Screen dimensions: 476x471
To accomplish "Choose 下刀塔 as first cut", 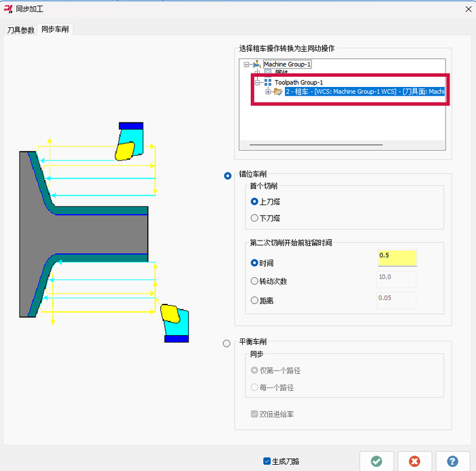I will pyautogui.click(x=255, y=218).
